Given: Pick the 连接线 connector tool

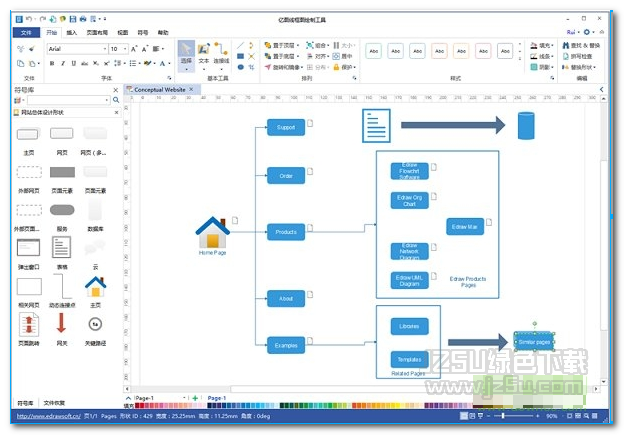Looking at the screenshot, I should 221,53.
